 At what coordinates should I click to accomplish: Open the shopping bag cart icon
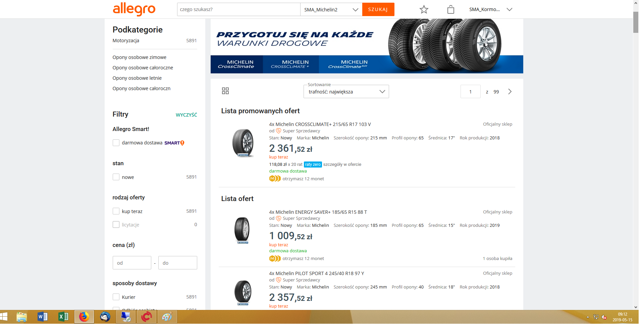click(450, 9)
